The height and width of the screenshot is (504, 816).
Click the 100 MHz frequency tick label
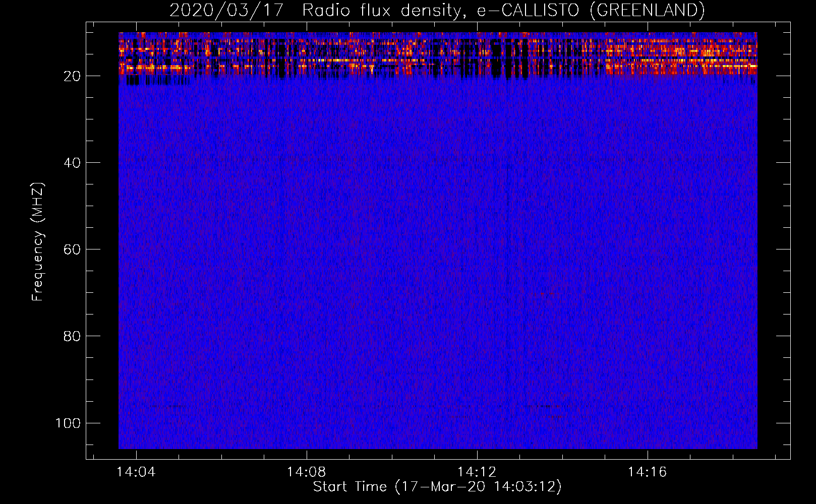click(x=68, y=423)
